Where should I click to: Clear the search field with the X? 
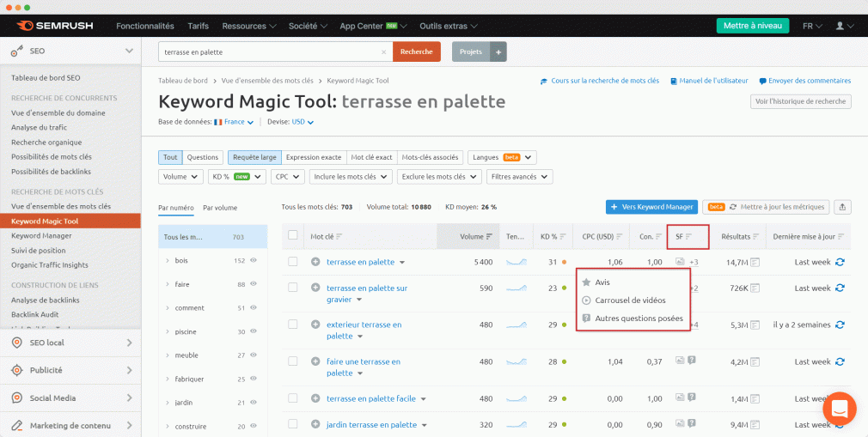click(383, 52)
